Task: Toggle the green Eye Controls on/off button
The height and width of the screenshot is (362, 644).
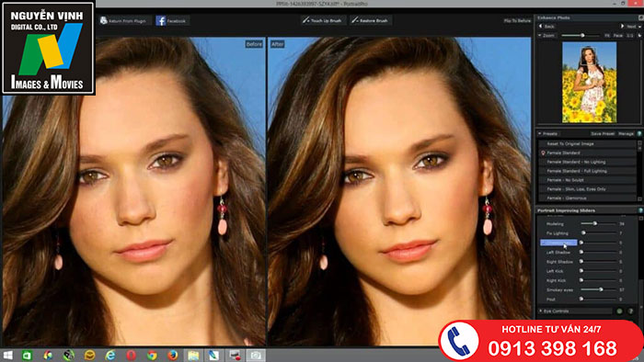Action: (620, 311)
